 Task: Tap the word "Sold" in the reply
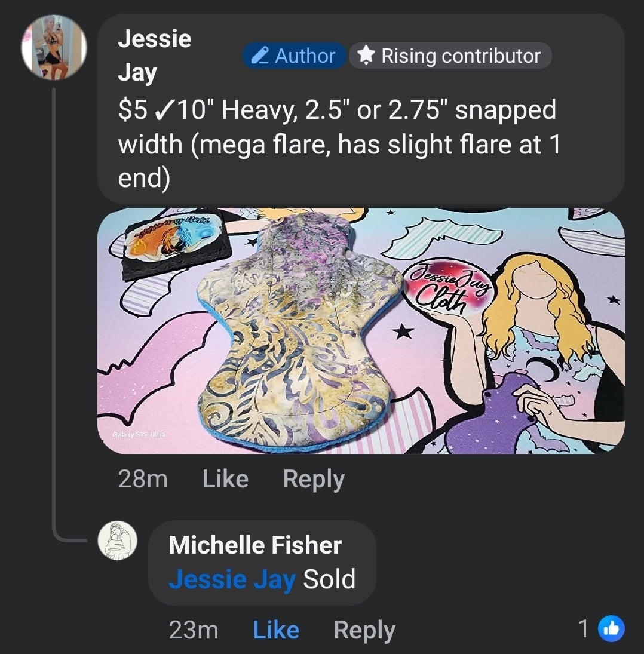(x=329, y=579)
